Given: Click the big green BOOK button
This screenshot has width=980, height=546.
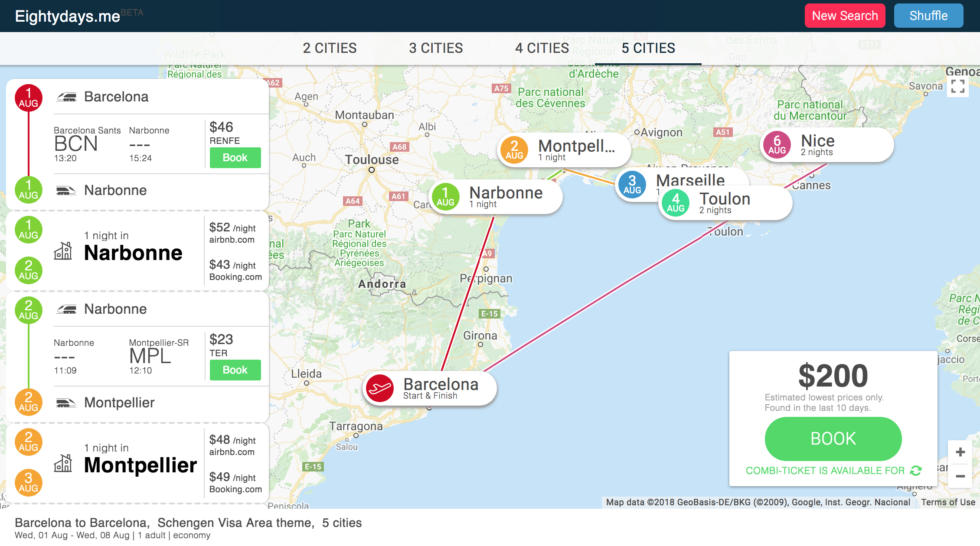Looking at the screenshot, I should click(833, 439).
